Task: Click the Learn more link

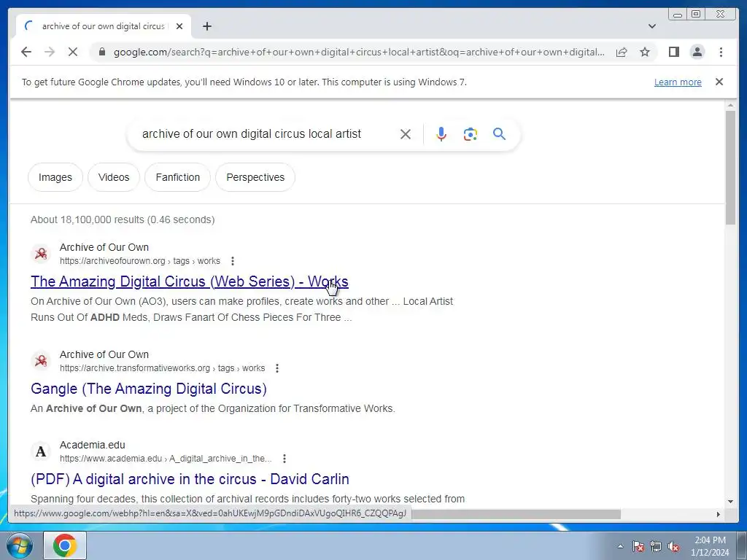Action: pyautogui.click(x=678, y=82)
